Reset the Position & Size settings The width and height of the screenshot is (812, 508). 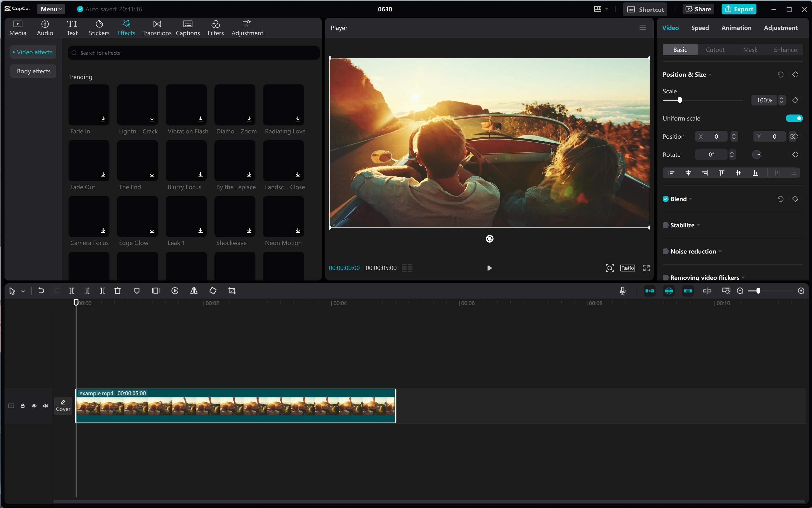tap(781, 75)
